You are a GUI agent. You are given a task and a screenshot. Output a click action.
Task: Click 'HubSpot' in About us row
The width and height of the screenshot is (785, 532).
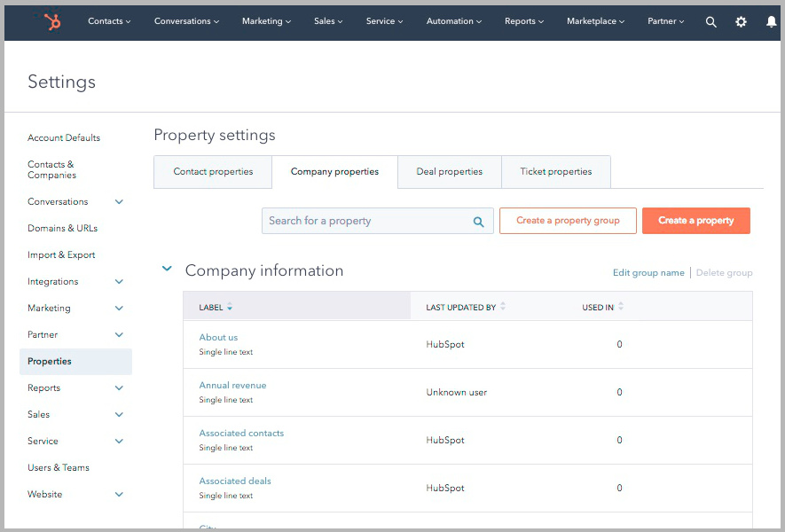pyautogui.click(x=445, y=344)
